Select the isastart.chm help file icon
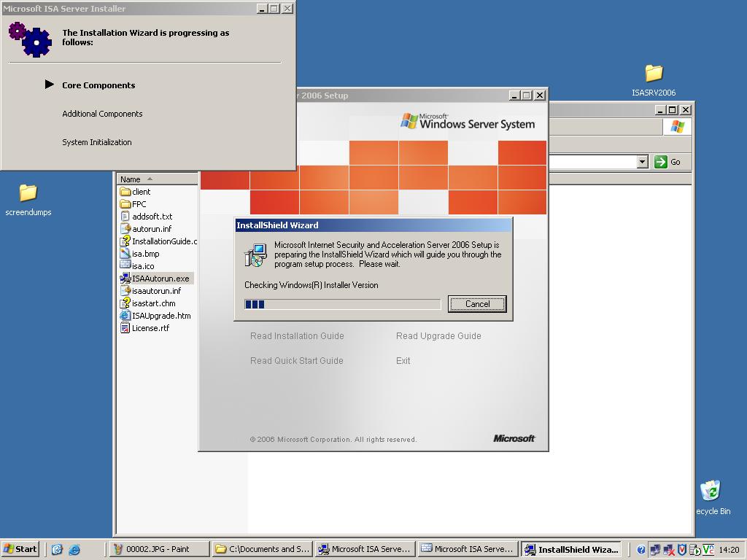 point(125,303)
